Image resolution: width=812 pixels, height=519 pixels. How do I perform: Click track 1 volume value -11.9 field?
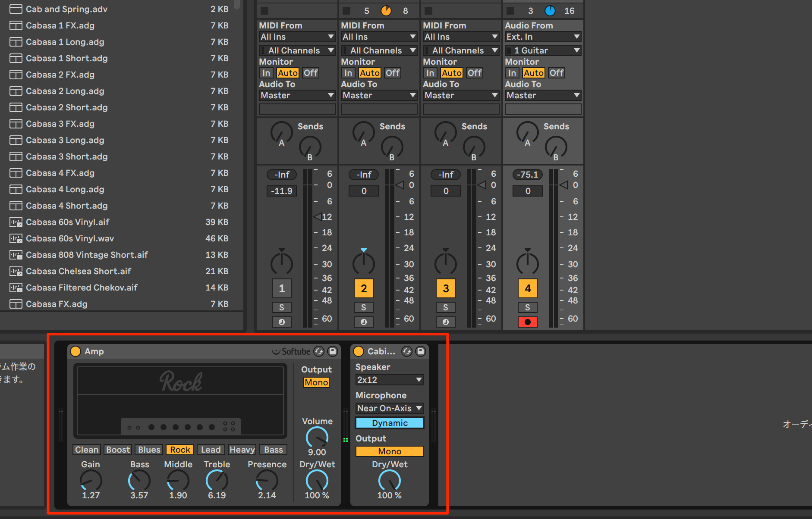click(282, 191)
